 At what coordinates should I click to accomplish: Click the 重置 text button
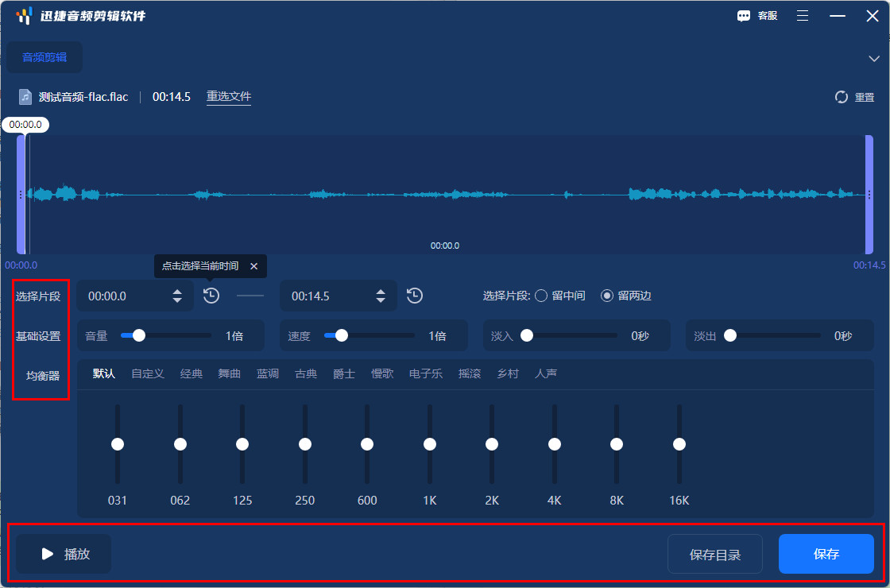[x=865, y=97]
